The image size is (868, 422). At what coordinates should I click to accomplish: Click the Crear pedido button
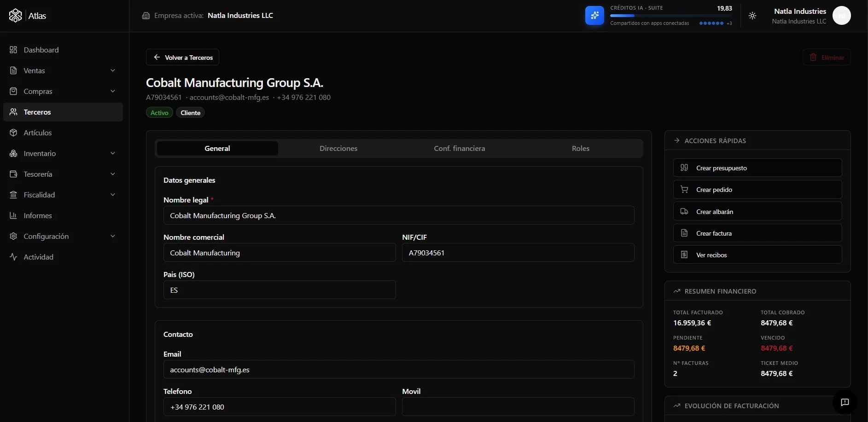coord(757,190)
